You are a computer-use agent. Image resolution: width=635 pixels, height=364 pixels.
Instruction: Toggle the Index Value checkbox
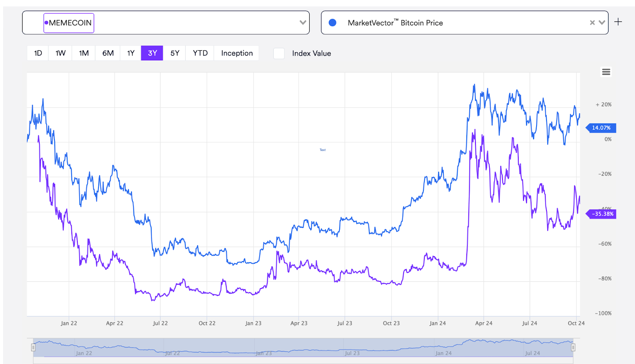click(279, 53)
